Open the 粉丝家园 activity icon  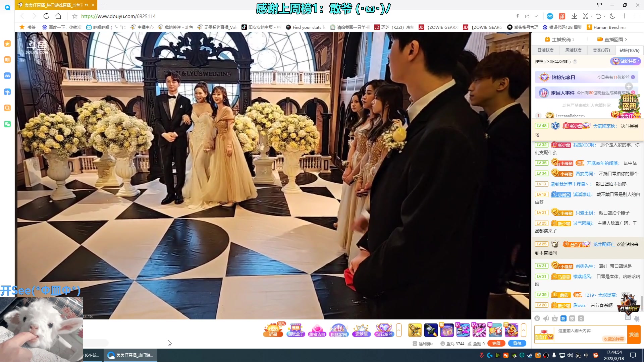pyautogui.click(x=339, y=330)
